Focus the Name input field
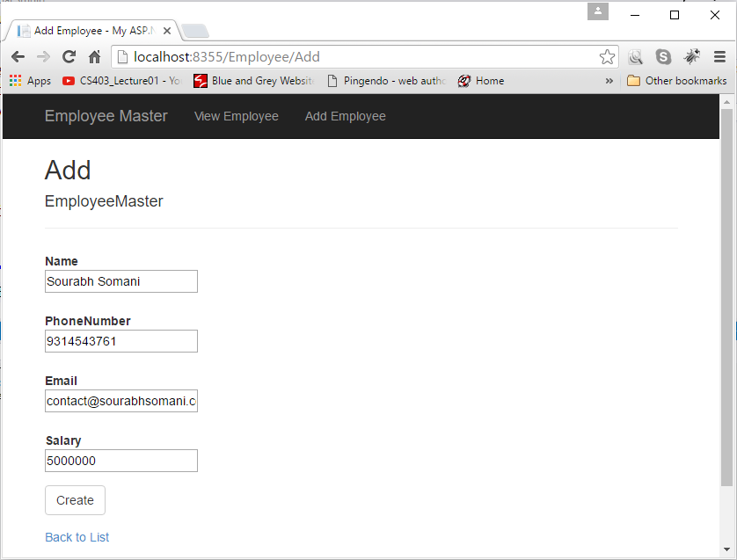 (121, 281)
